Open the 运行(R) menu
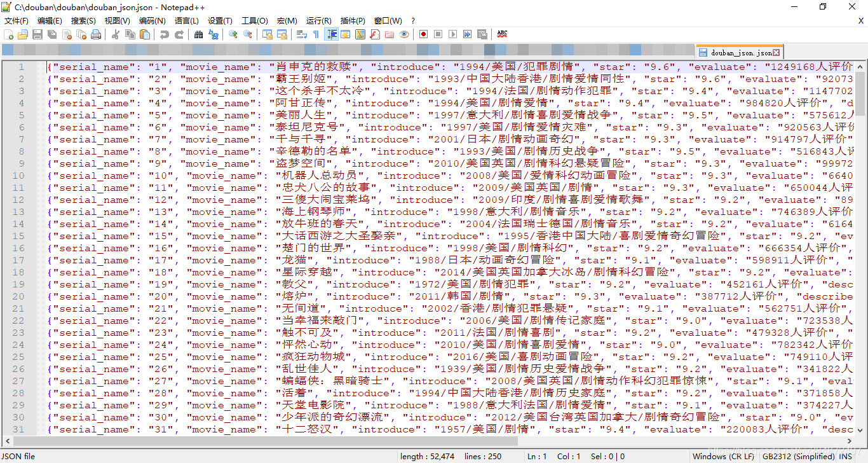The width and height of the screenshot is (868, 463). point(318,21)
